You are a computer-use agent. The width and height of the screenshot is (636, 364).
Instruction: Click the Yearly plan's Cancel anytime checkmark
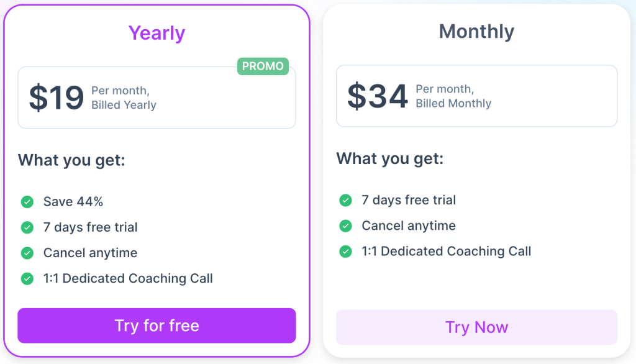27,253
